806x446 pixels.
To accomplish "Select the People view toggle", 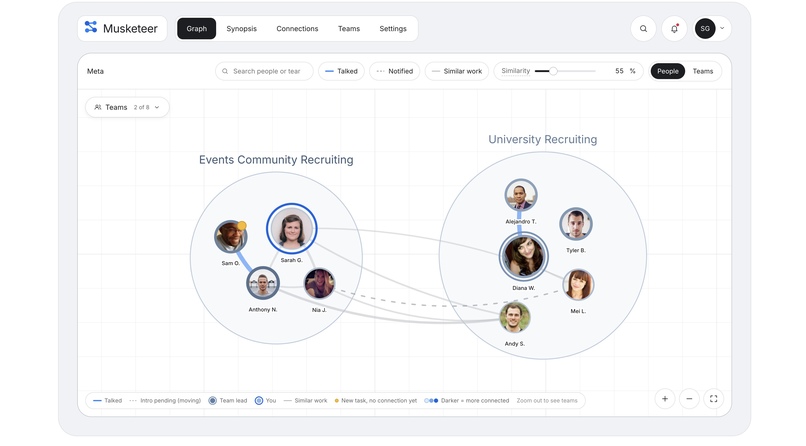I will (668, 71).
